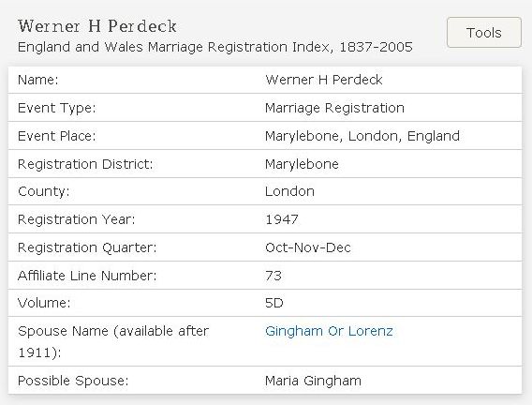Click the Volume value 5D
This screenshot has height=405, width=532.
pyautogui.click(x=273, y=303)
